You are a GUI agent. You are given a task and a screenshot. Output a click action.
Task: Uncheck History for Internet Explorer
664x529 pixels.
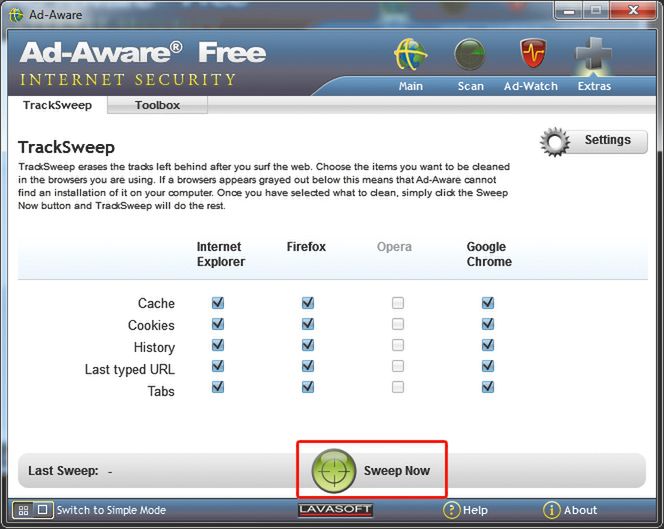point(218,345)
